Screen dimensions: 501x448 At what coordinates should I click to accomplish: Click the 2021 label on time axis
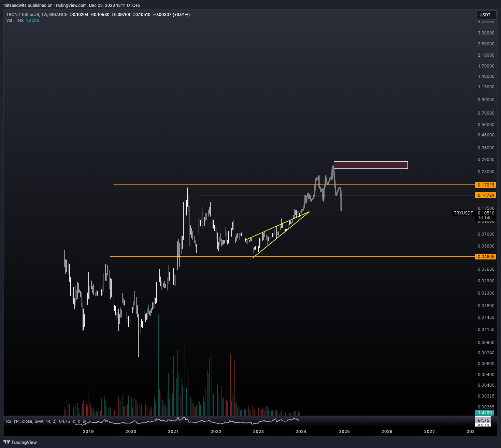173,432
